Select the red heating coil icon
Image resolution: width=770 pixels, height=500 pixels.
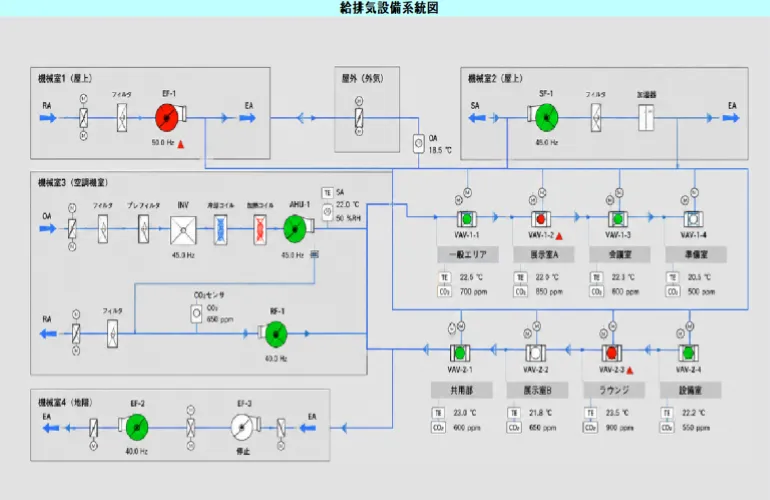tap(260, 229)
